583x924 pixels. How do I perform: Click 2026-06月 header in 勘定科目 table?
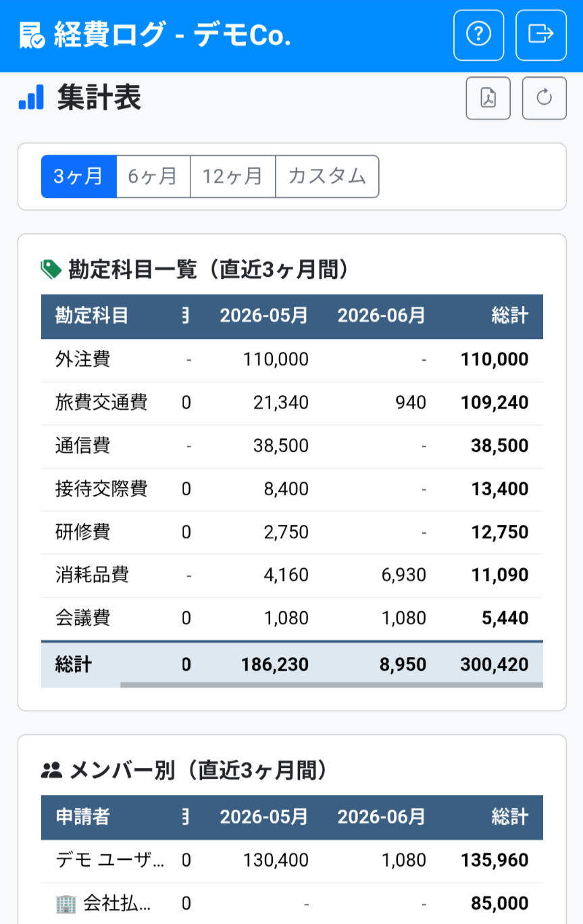[x=382, y=315]
